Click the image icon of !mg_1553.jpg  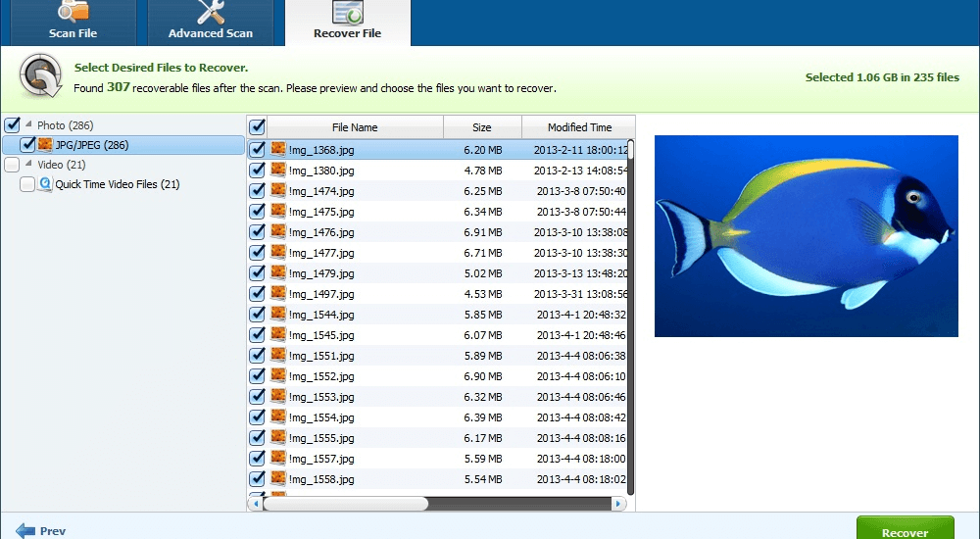[x=278, y=397]
